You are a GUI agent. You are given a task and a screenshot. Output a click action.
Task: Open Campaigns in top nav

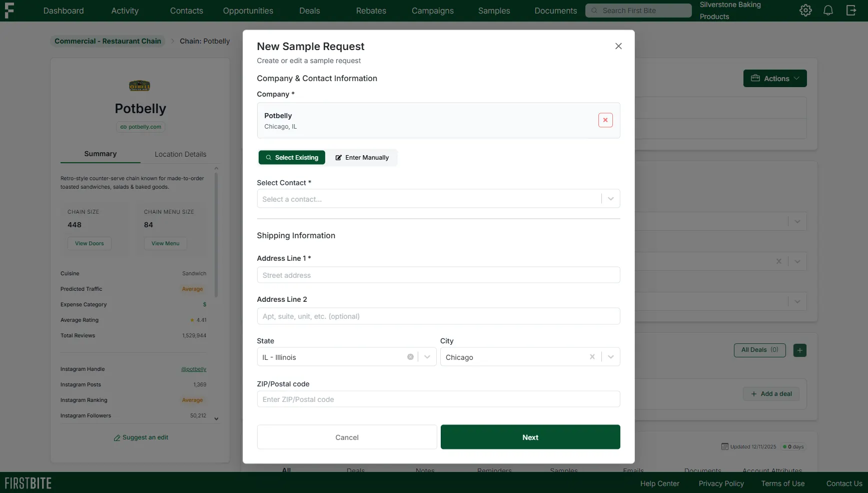[433, 11]
